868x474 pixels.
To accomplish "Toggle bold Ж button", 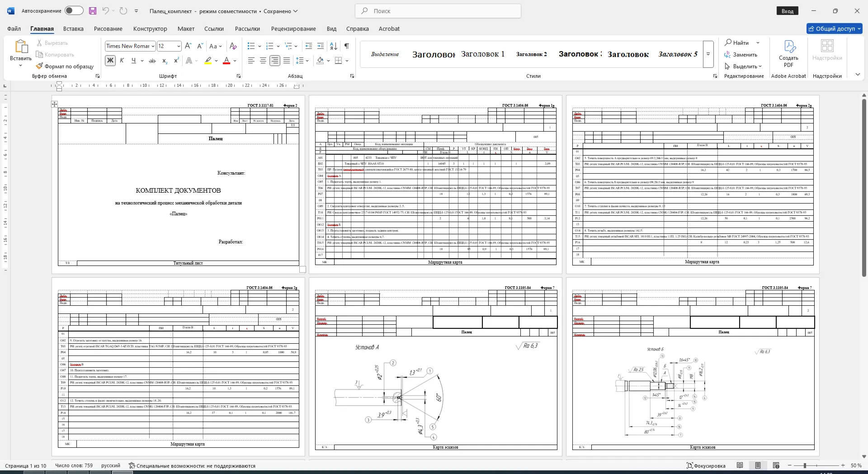I will pyautogui.click(x=110, y=61).
